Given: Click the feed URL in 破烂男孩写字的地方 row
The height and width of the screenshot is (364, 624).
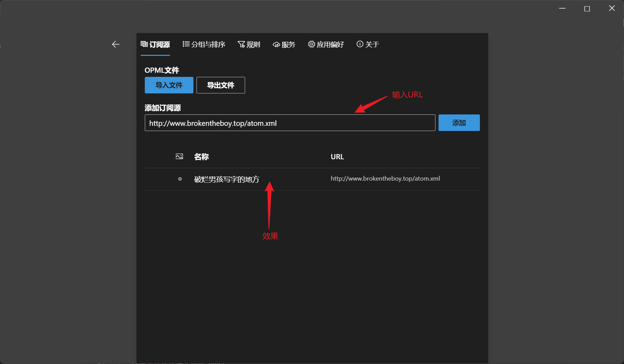Looking at the screenshot, I should [385, 179].
